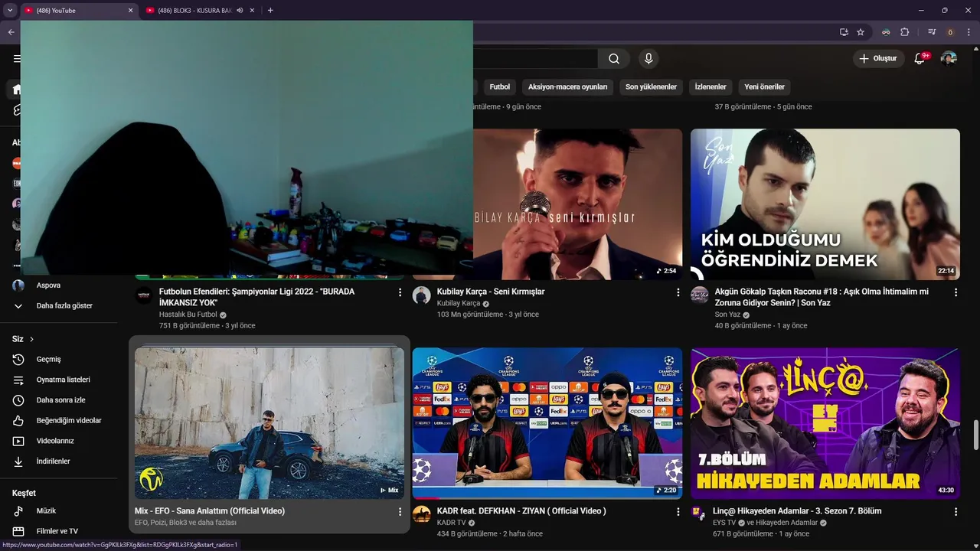980x551 pixels.
Task: Switch to the BLOK3 - KUSURA BAK tab
Action: point(194,11)
